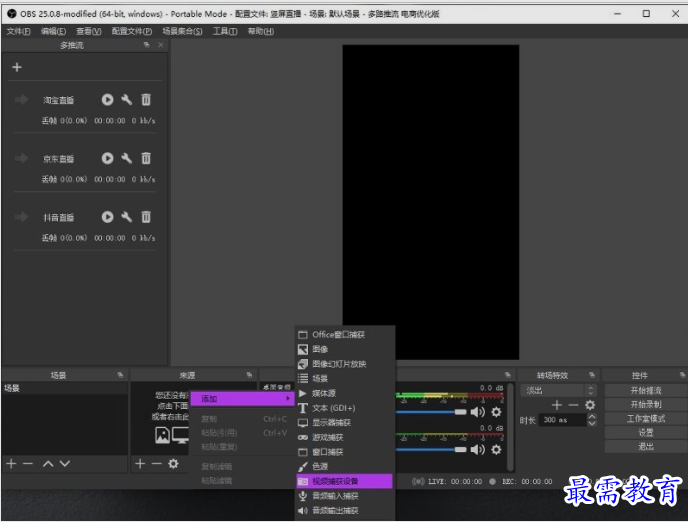Image resolution: width=688 pixels, height=522 pixels.
Task: Add a new multi-stream target with plus icon
Action: (17, 67)
